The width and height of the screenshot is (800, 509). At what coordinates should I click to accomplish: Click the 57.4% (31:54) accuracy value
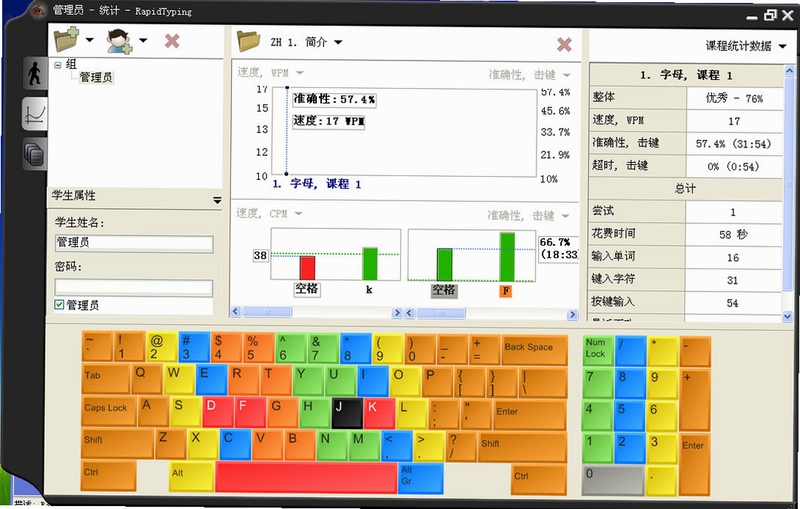point(734,144)
